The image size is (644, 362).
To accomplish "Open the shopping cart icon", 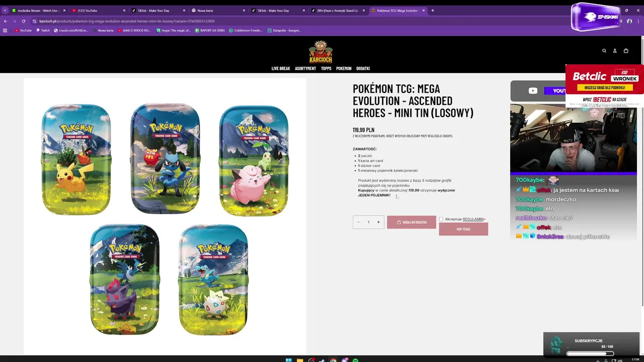I will click(x=626, y=51).
